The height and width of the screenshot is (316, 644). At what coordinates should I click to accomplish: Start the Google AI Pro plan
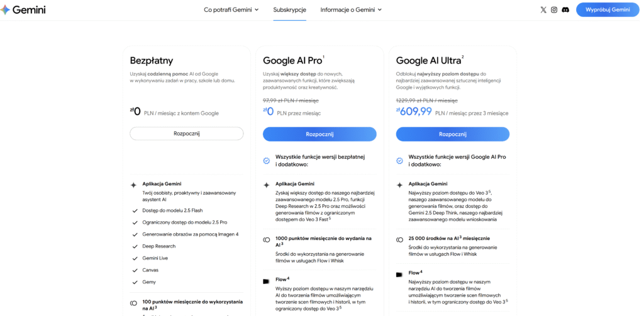(319, 134)
